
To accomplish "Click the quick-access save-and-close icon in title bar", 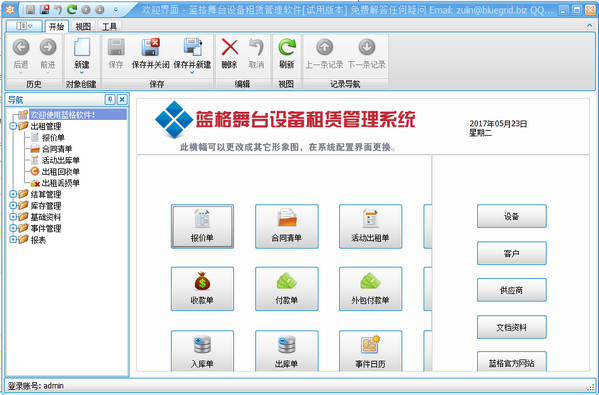I will tap(44, 9).
